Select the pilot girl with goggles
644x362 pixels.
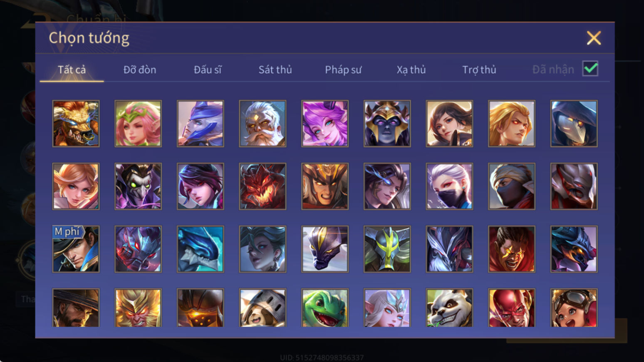click(574, 308)
